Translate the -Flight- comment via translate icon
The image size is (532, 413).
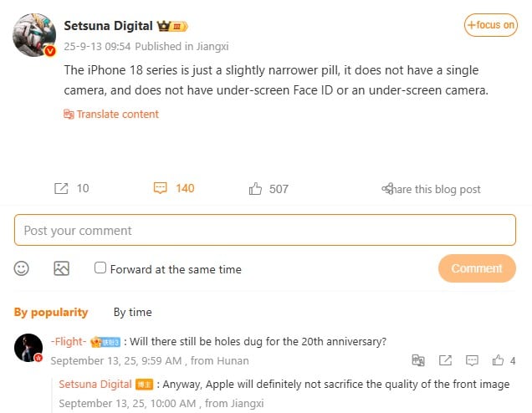coord(418,361)
